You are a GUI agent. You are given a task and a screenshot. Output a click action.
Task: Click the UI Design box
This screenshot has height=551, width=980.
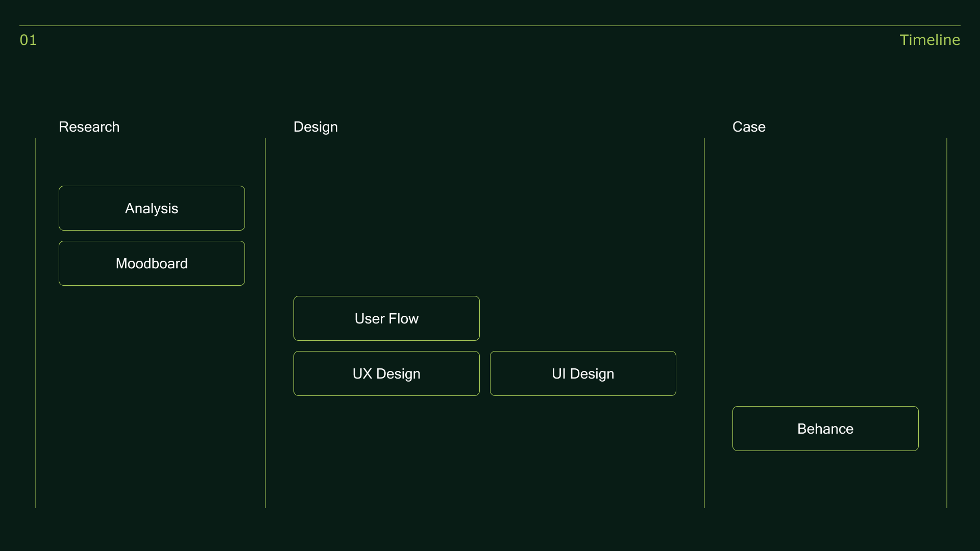tap(583, 373)
